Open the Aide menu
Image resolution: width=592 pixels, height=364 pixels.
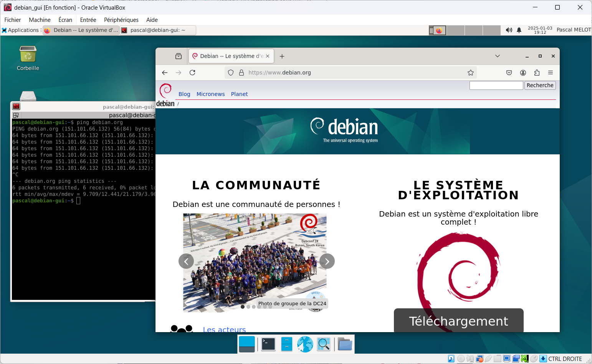pyautogui.click(x=152, y=20)
